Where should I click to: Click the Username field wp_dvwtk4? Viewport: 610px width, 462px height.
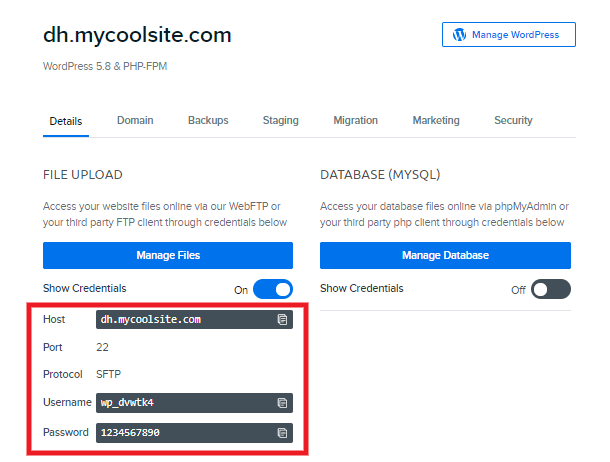click(x=195, y=402)
